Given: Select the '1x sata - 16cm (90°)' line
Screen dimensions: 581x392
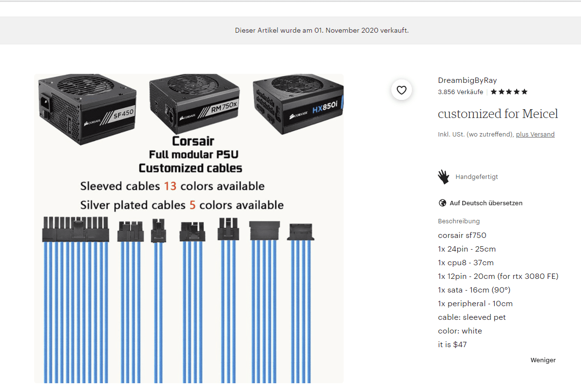Looking at the screenshot, I should (x=474, y=290).
